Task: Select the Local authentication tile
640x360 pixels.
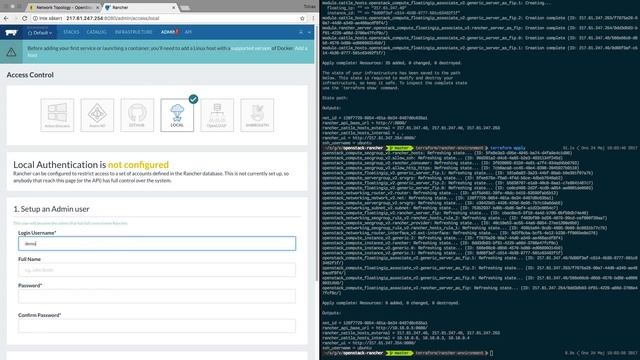Action: (x=177, y=115)
